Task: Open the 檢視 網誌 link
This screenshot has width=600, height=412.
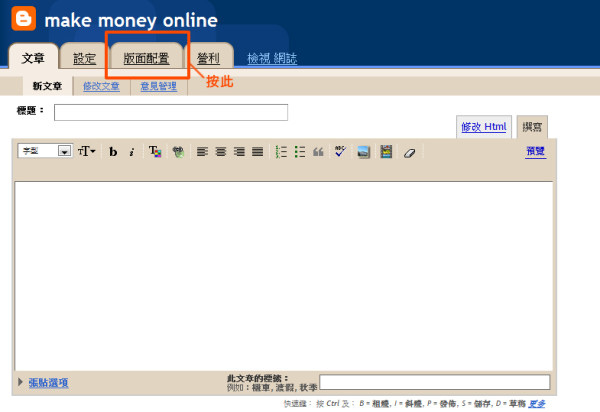Action: [x=272, y=59]
